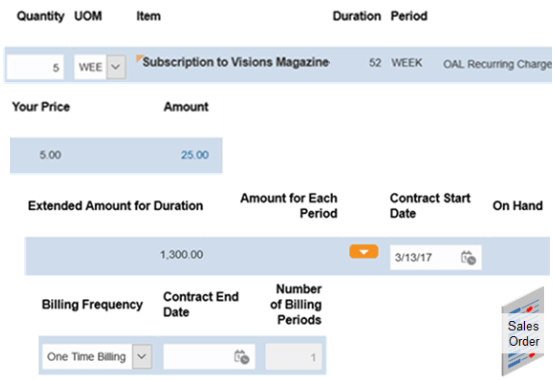Open the Contract End Date calendar picker
Viewport: 554px width, 380px height.
242,357
